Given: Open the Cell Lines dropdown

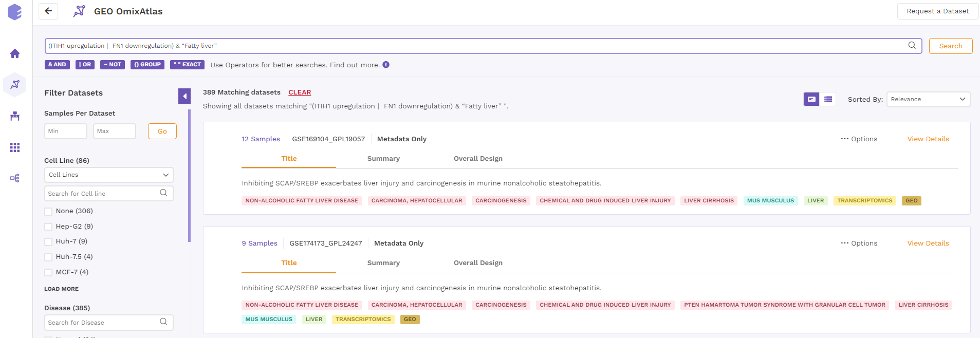Looking at the screenshot, I should tap(109, 175).
